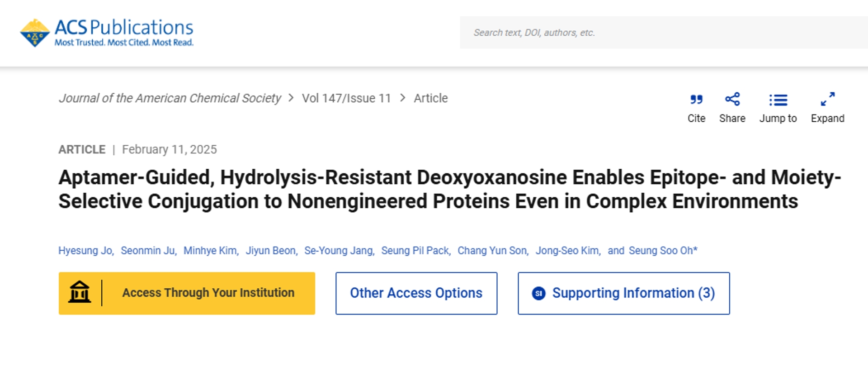Click author Jong-Seo Kim

(567, 251)
